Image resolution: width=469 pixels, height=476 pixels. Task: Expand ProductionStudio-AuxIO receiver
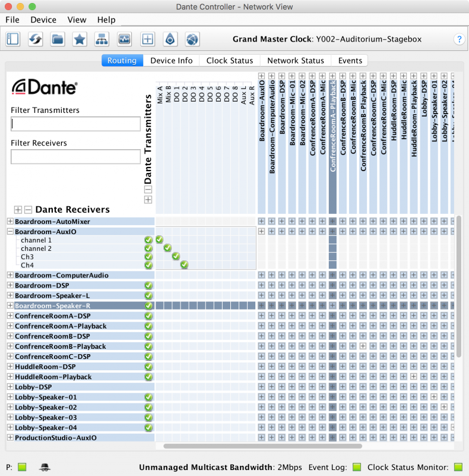point(10,437)
